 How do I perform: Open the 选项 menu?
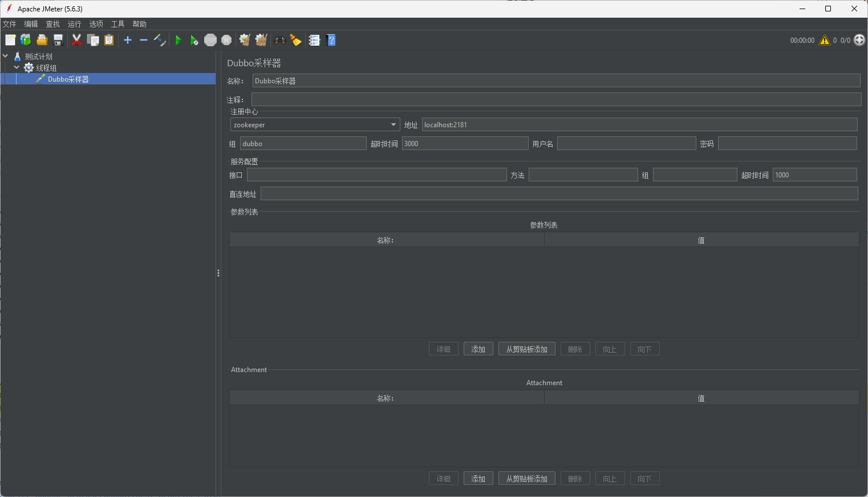click(x=96, y=24)
